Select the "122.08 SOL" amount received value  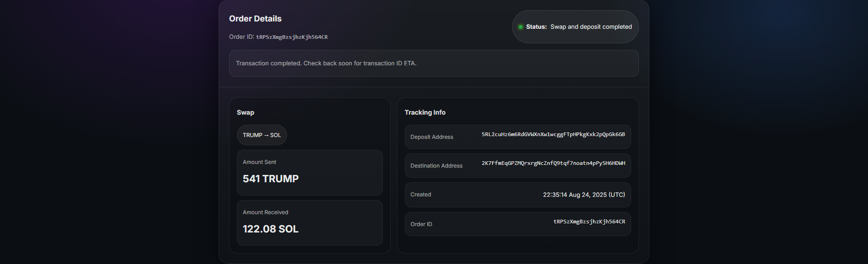(x=271, y=229)
